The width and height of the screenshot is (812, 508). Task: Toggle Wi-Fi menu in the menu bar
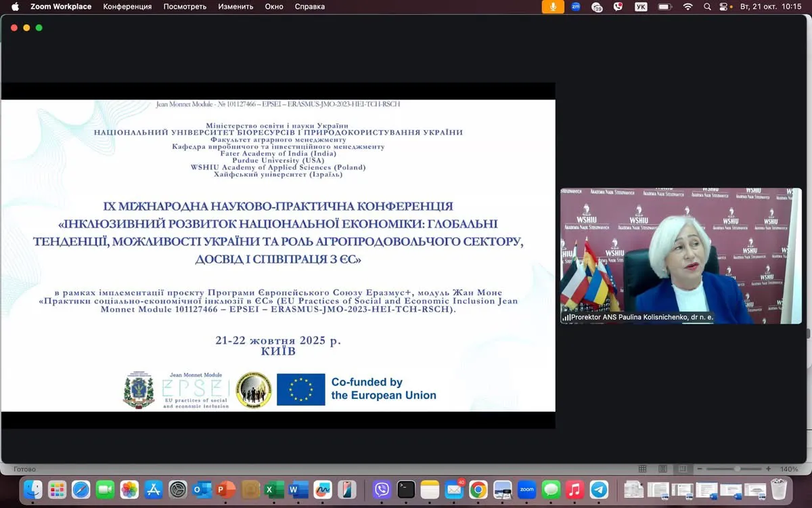click(x=688, y=7)
